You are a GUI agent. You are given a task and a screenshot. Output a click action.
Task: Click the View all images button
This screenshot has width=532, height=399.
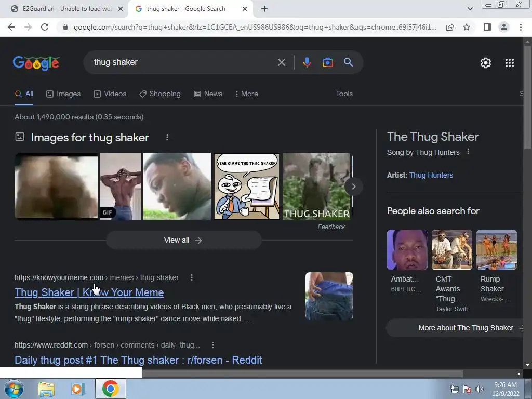(183, 240)
